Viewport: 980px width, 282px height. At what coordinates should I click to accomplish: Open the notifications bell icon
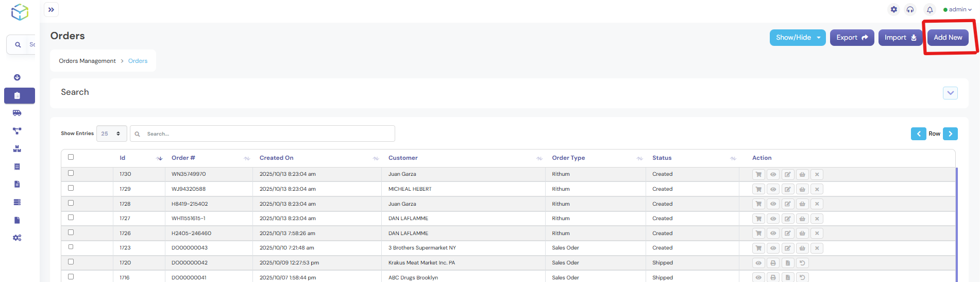coord(930,10)
